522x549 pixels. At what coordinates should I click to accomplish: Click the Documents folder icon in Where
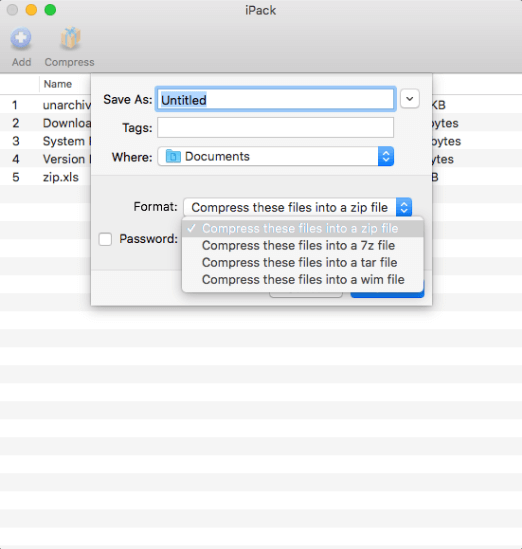click(173, 156)
